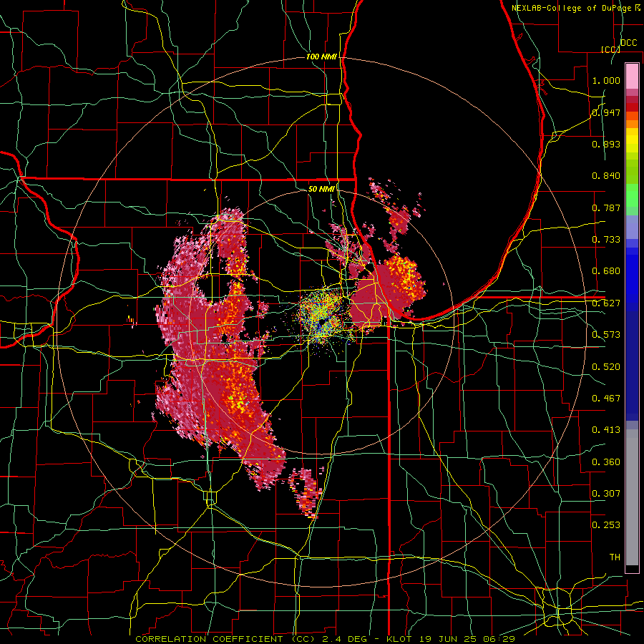The width and height of the screenshot is (644, 644).
Task: Click the "KLOT" radar site identifier
Action: [399, 639]
